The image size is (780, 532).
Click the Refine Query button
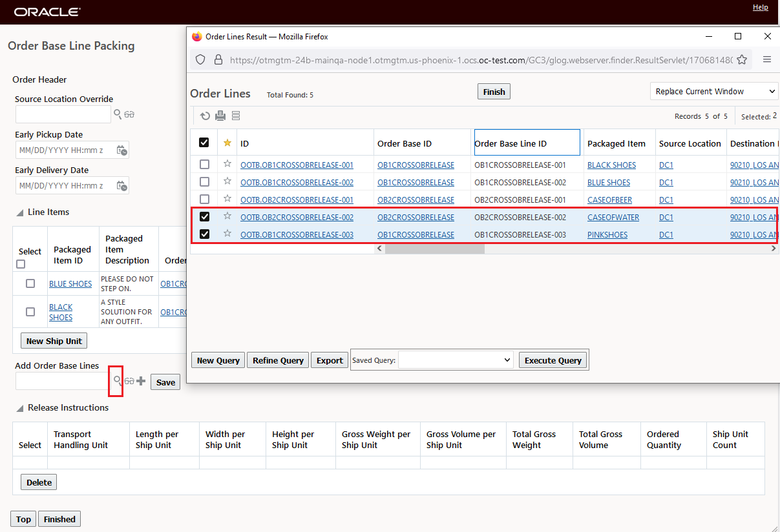278,360
